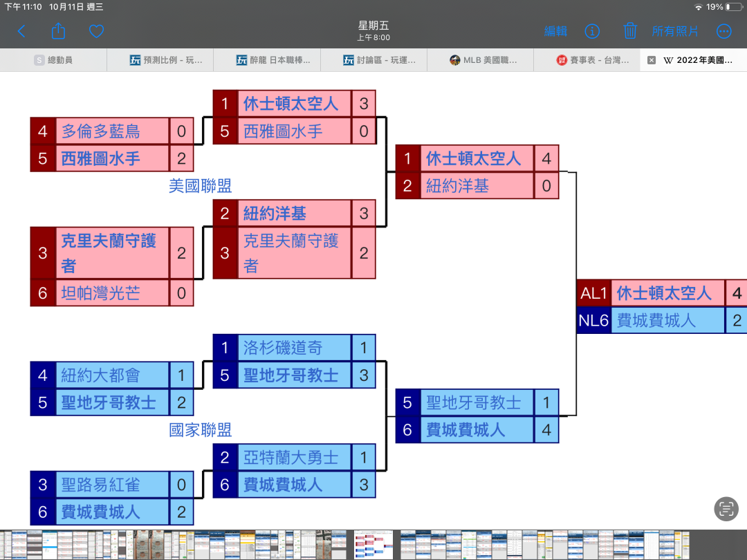Select the MLB 美國職 browser tab

[480, 60]
